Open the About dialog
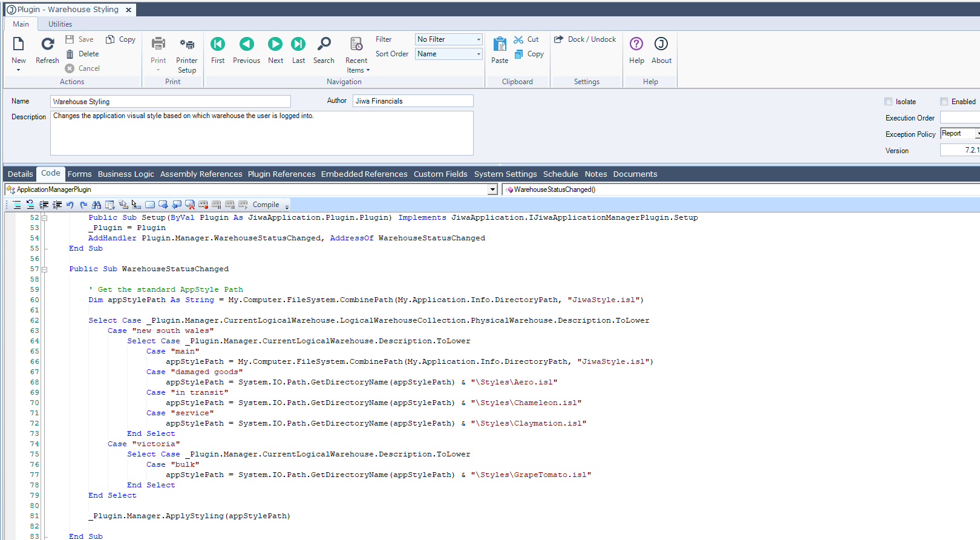This screenshot has width=980, height=540. [661, 45]
